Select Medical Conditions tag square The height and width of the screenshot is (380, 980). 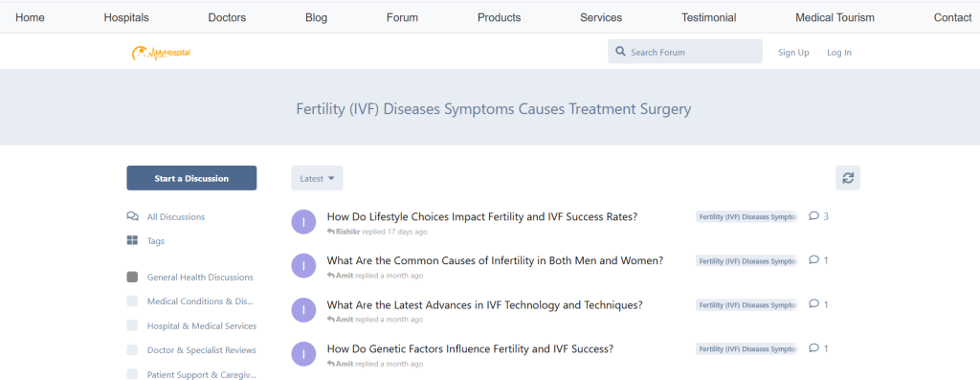(132, 302)
